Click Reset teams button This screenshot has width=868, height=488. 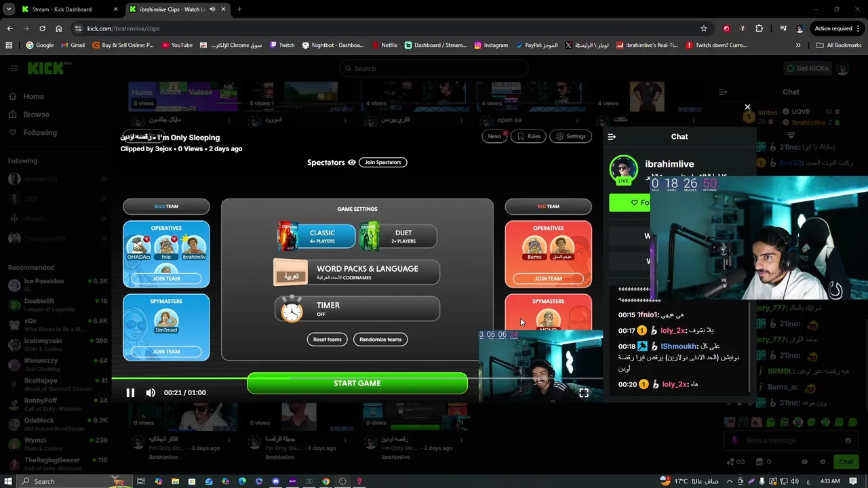click(x=327, y=339)
